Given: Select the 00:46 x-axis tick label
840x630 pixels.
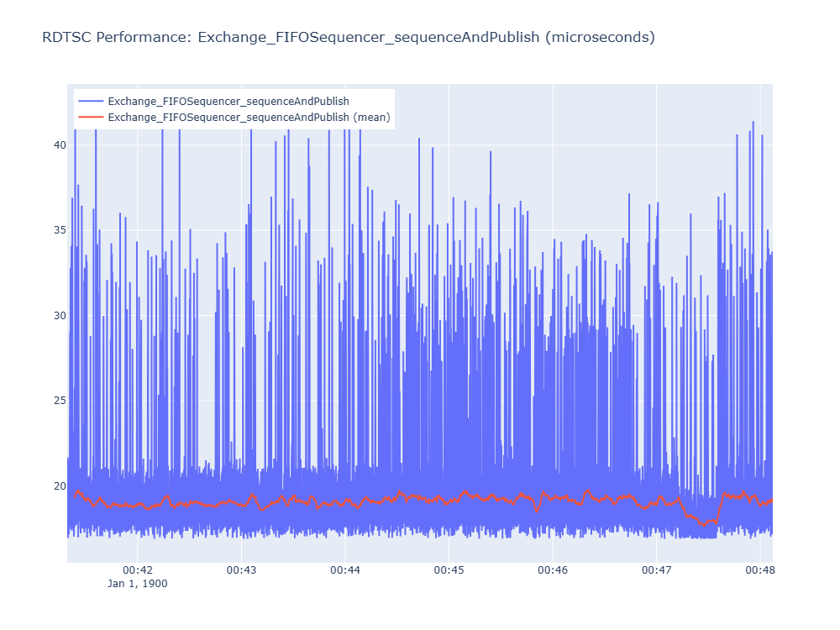Looking at the screenshot, I should pyautogui.click(x=553, y=570).
